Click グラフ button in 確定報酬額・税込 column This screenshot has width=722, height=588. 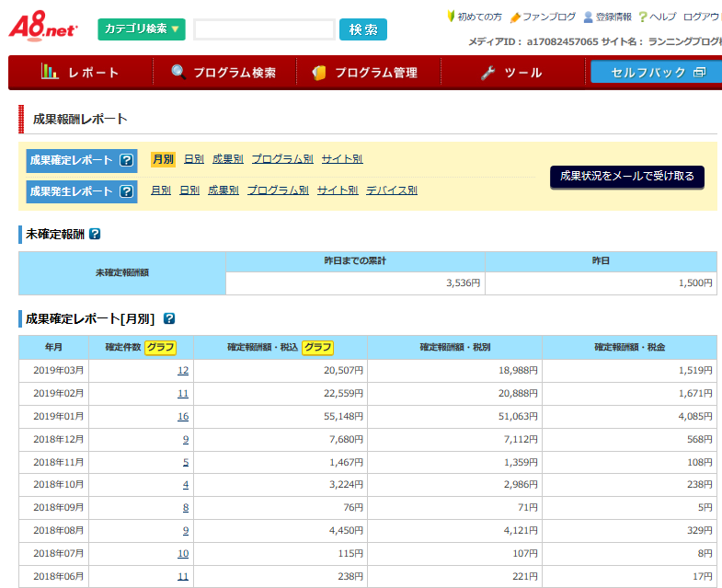tap(317, 348)
